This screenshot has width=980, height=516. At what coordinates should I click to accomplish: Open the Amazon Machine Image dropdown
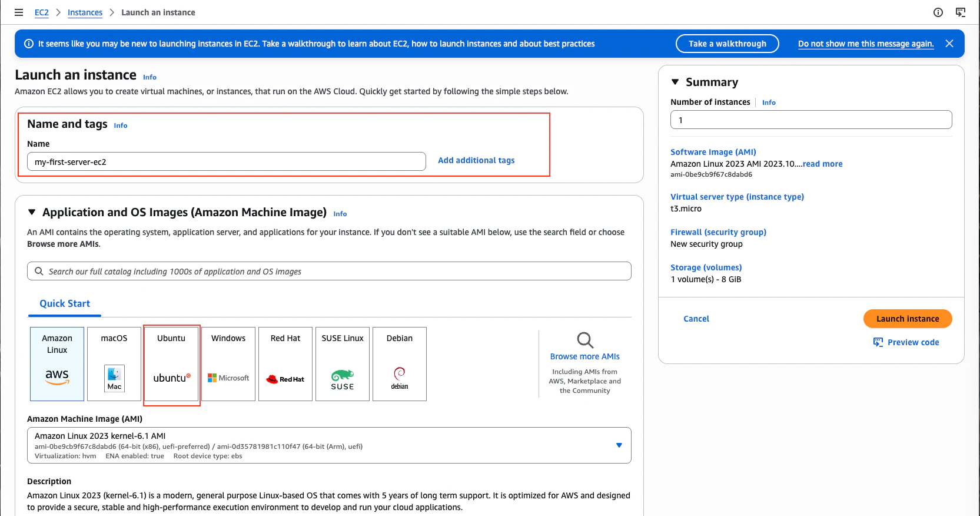click(329, 445)
